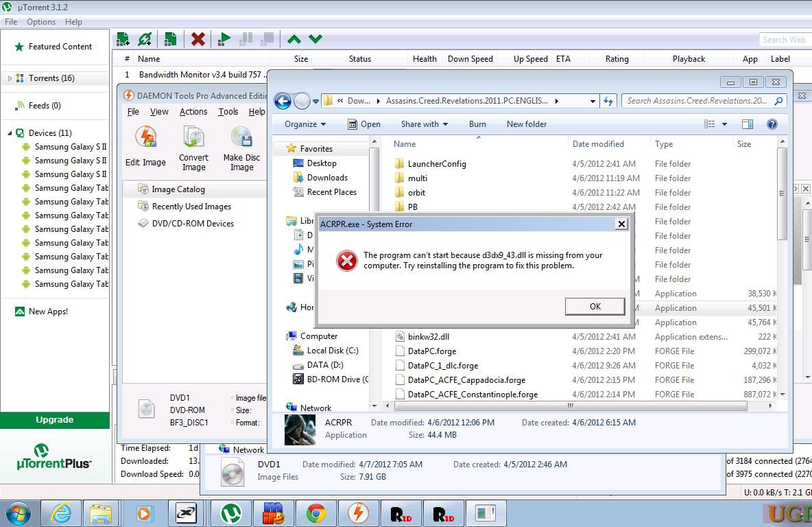Select DVD/CD-ROM Devices entry

193,223
